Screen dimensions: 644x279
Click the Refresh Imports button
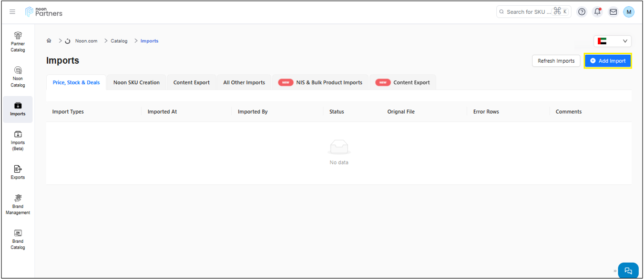[x=556, y=61]
